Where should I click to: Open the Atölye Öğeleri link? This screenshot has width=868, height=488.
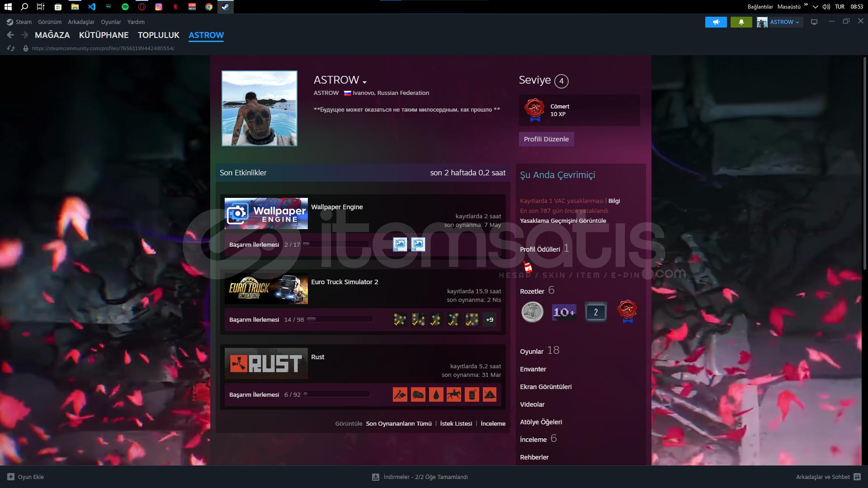tap(541, 422)
